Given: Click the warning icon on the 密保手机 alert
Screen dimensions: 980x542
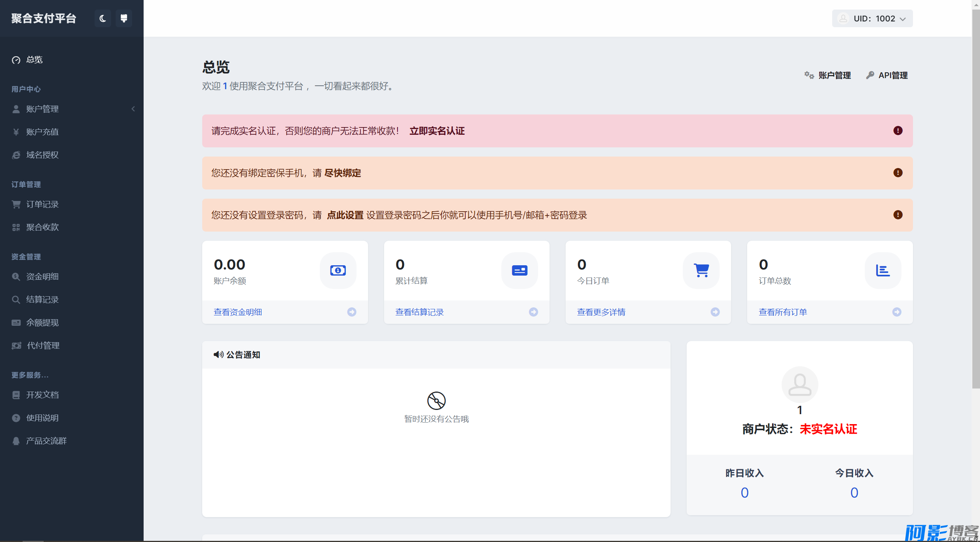Looking at the screenshot, I should [x=898, y=173].
